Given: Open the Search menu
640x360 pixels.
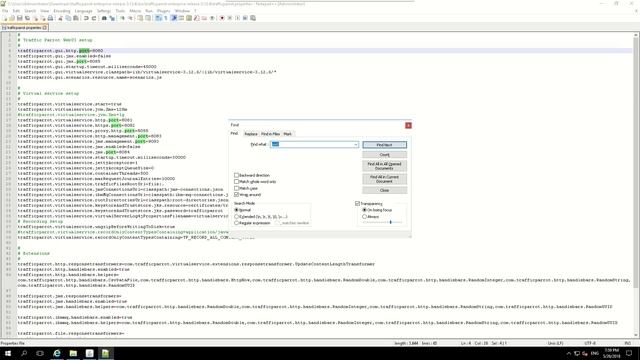Looking at the screenshot, I should 30,11.
